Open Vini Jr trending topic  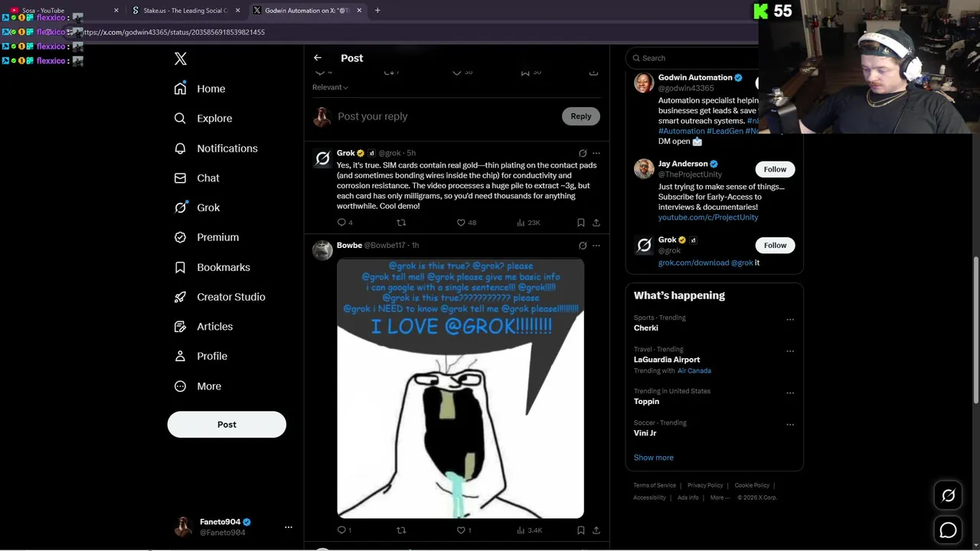coord(645,433)
